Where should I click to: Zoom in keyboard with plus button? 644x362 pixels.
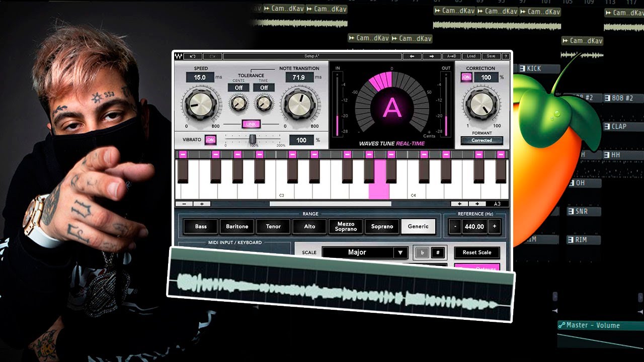(x=202, y=204)
